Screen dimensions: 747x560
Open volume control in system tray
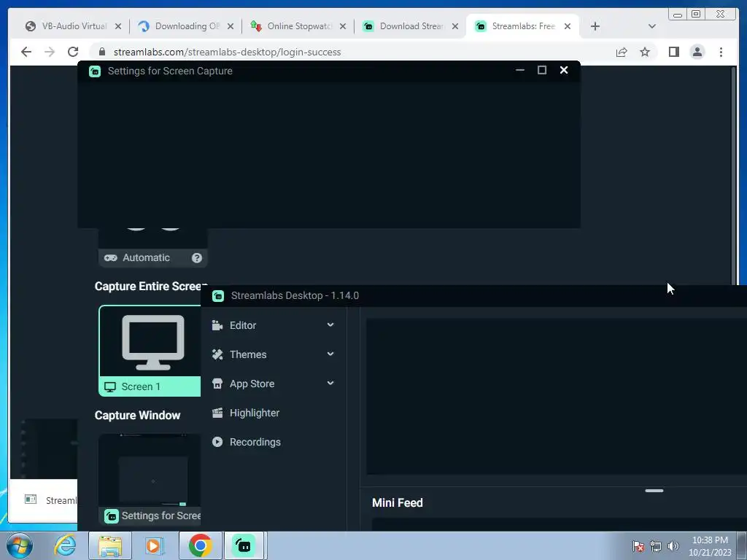point(673,546)
